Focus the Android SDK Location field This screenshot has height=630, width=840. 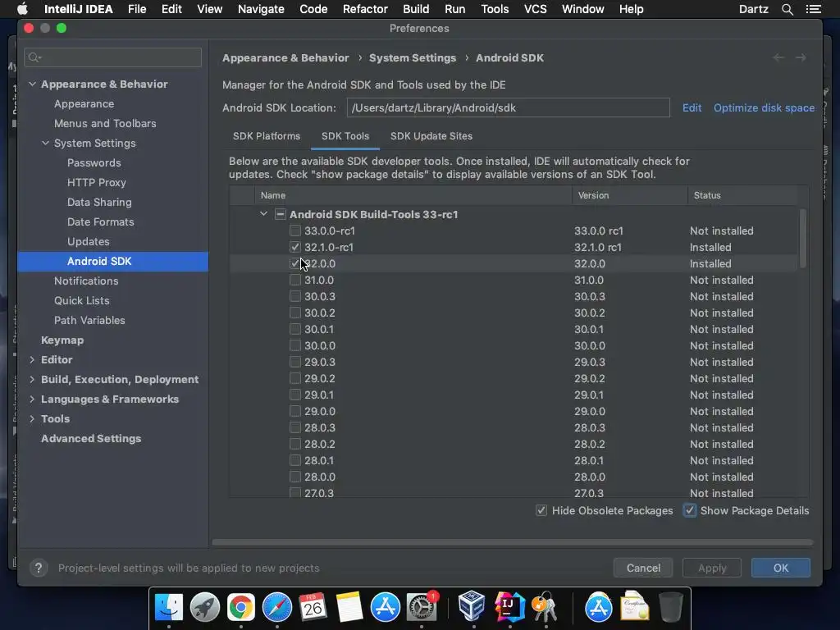[x=509, y=107]
